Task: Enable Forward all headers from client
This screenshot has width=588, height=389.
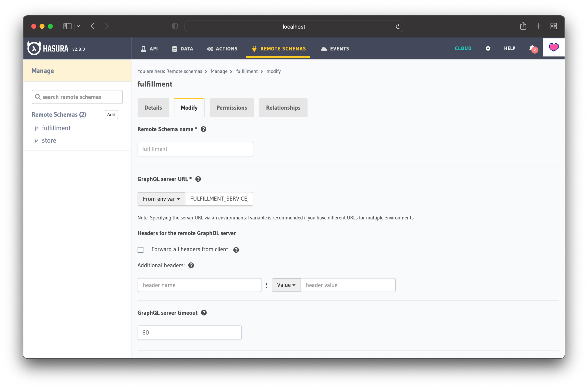Action: coord(140,250)
